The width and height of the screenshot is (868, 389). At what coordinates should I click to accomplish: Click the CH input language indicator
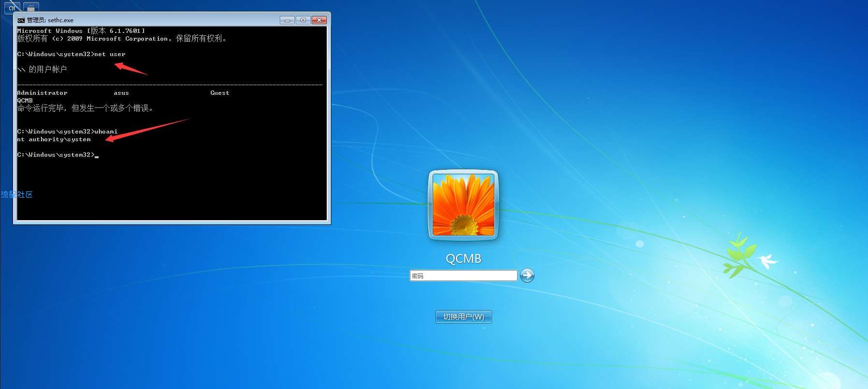coord(12,8)
